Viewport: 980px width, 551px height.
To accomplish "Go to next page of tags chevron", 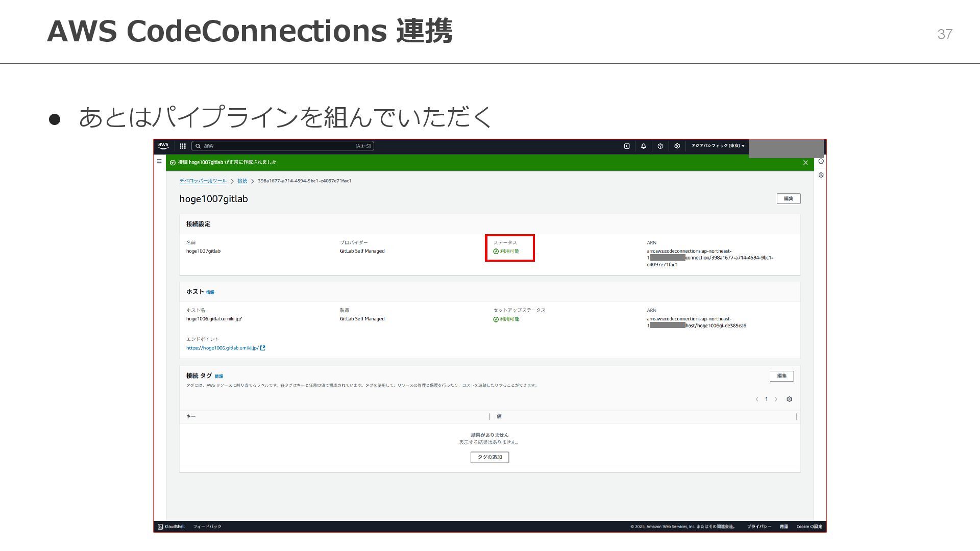I will (776, 399).
